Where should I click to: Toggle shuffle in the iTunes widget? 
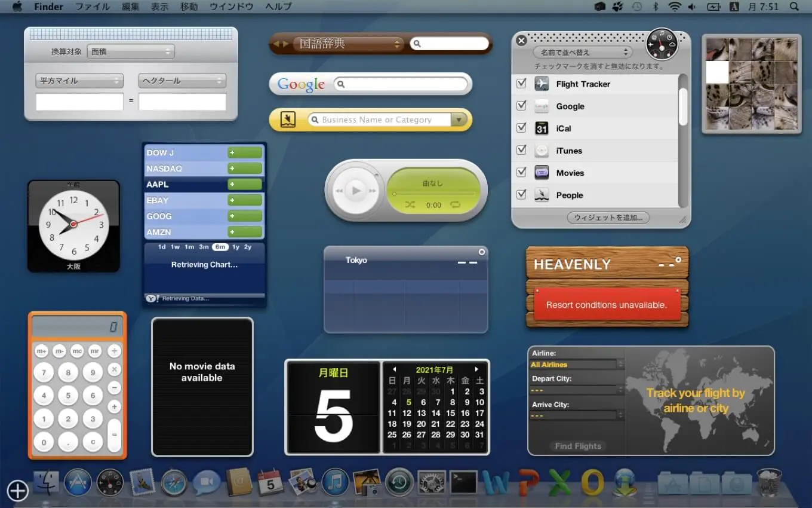click(410, 205)
